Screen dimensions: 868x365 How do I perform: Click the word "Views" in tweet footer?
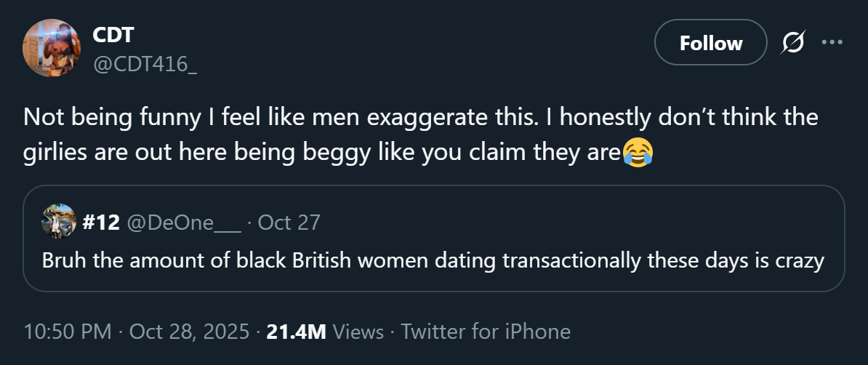pyautogui.click(x=359, y=332)
